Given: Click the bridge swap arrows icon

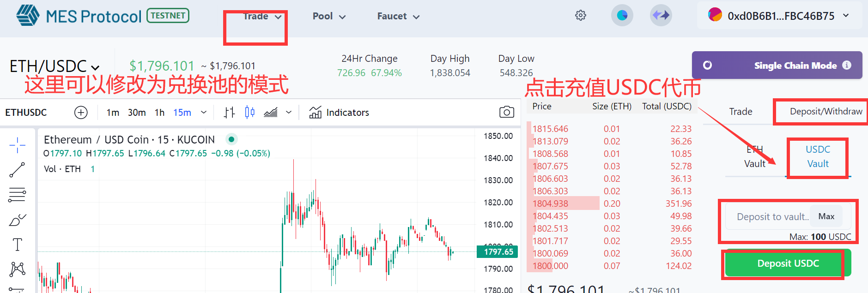Looking at the screenshot, I should click(x=661, y=16).
